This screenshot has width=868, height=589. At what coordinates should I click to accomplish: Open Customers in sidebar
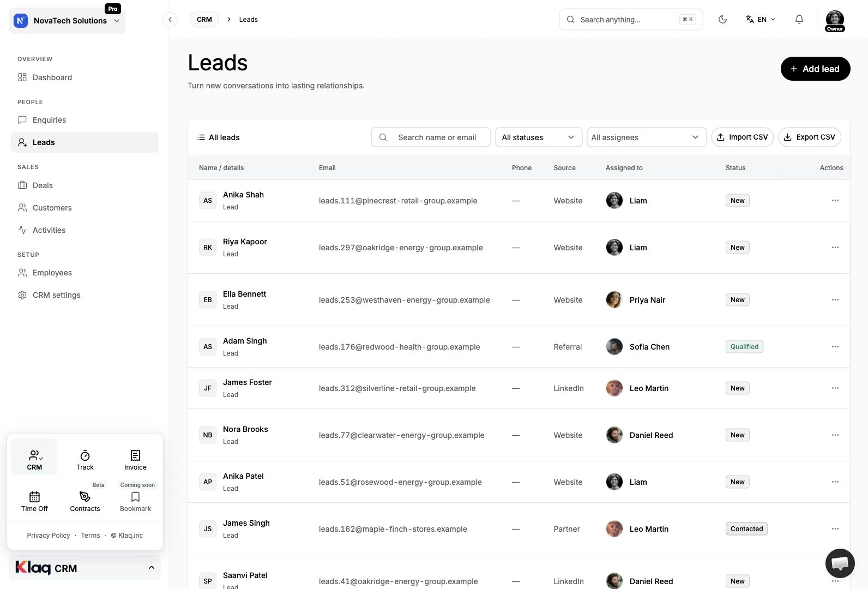pos(85,208)
